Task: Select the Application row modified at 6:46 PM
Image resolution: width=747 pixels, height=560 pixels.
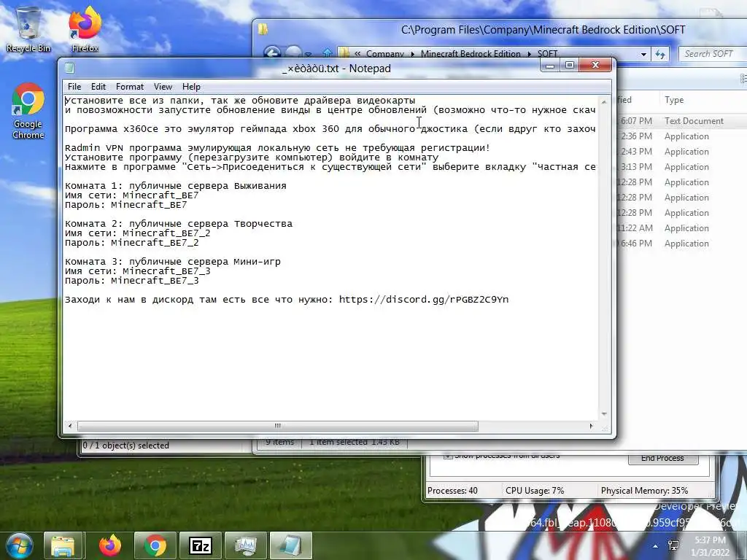Action: (682, 244)
